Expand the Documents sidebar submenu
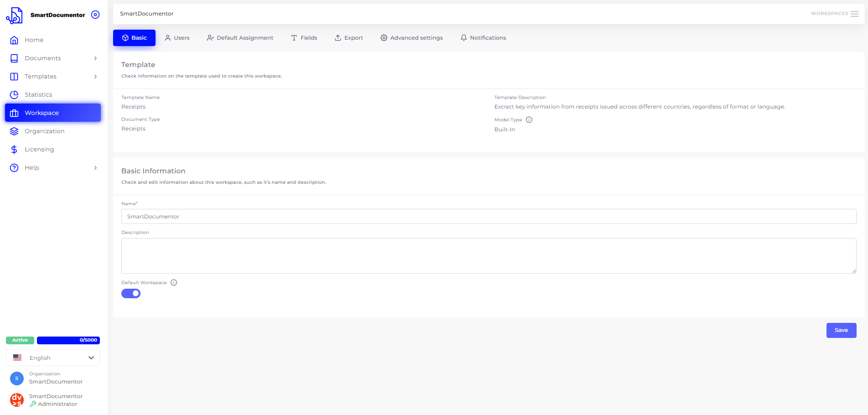 pyautogui.click(x=95, y=58)
